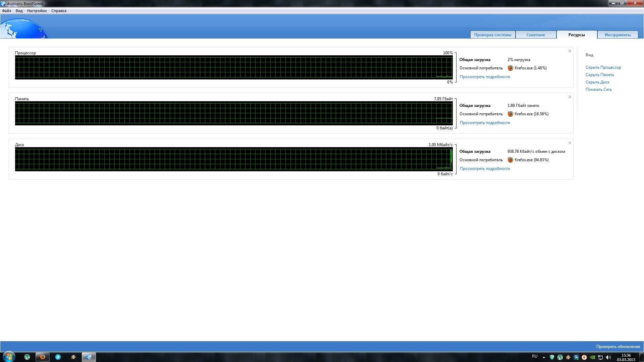
Task: Close the Процессор panel with its X icon
Action: point(570,51)
